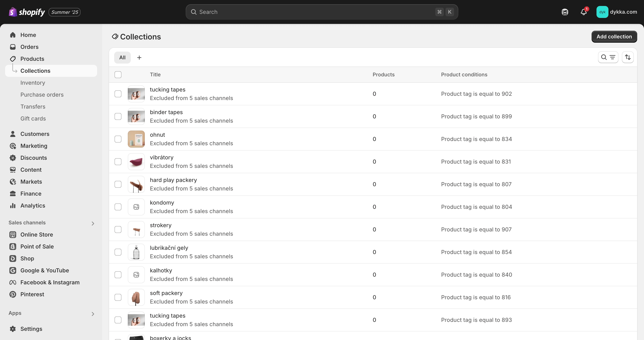This screenshot has width=644, height=340.
Task: Select the All view tab
Action: (122, 58)
